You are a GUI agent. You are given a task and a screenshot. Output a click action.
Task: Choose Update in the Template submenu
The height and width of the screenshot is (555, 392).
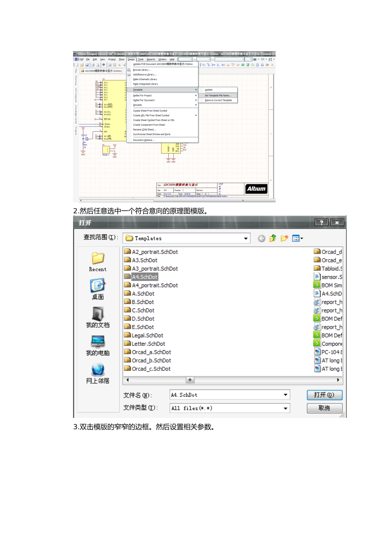pos(218,90)
